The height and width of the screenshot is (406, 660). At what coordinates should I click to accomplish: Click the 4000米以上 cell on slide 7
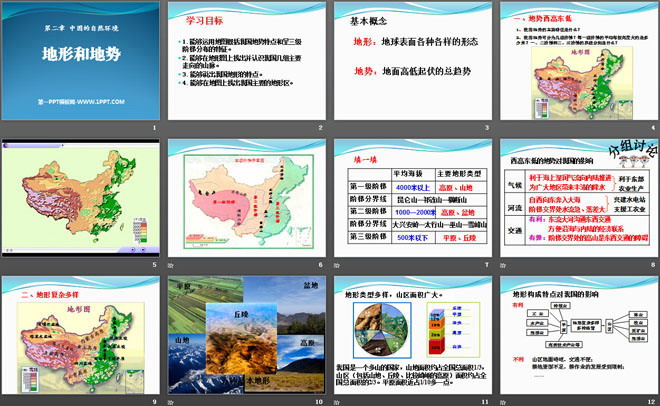(412, 187)
